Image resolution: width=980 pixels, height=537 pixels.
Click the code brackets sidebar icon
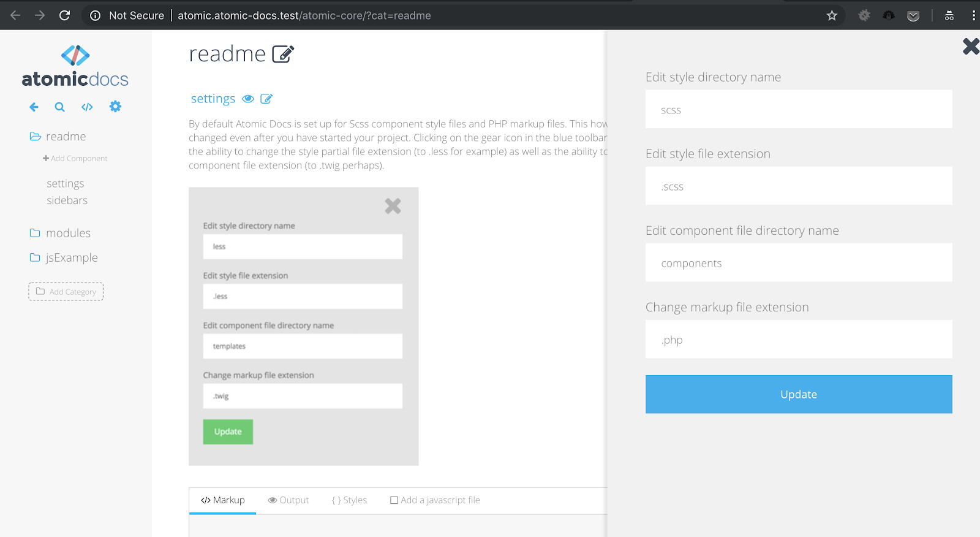(x=87, y=107)
